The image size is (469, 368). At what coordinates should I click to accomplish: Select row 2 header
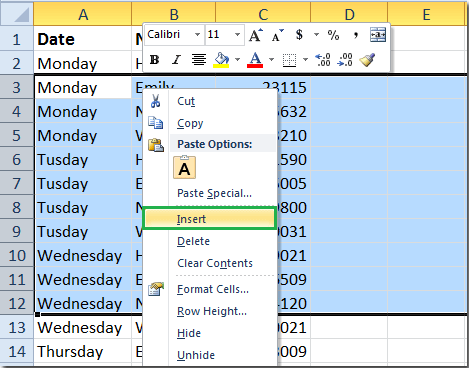click(x=17, y=63)
